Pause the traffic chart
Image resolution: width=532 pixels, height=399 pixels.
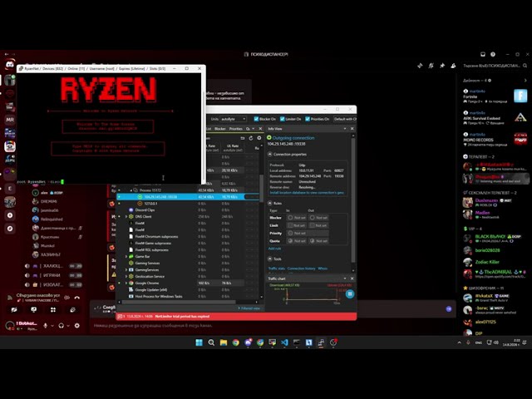pos(350,293)
